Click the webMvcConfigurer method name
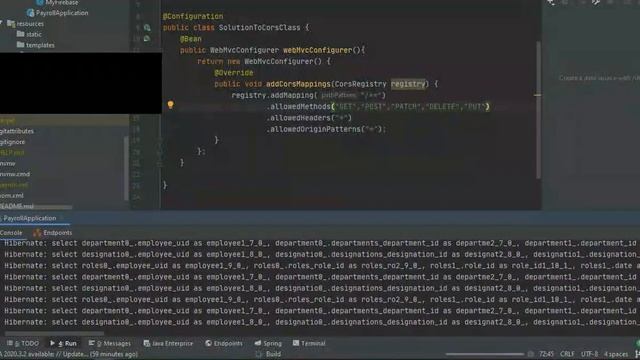 tap(317, 50)
